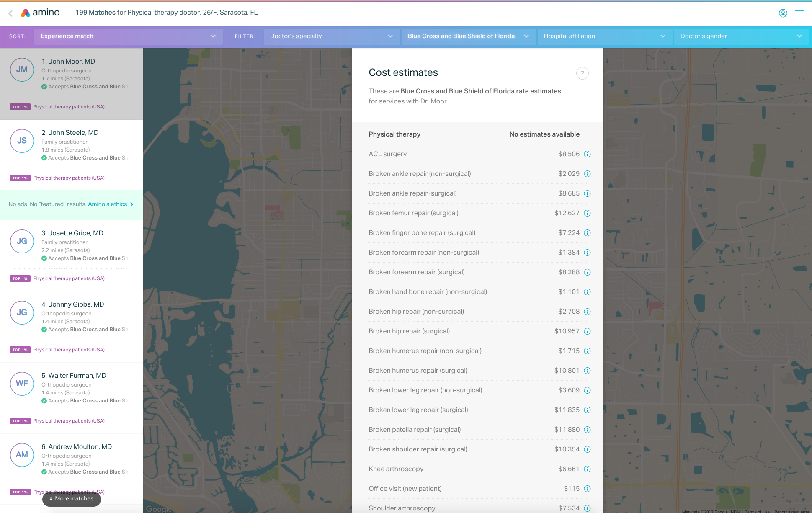Show info for Knee arthroscopy price
Screen dimensions: 812x513
tap(587, 469)
